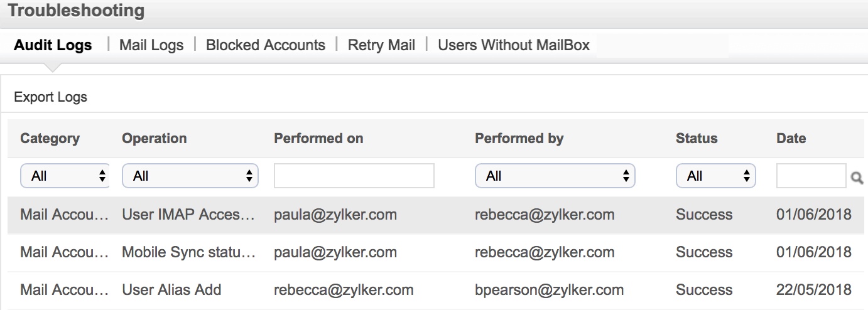The image size is (868, 310).
Task: Select the User Alias Add log row
Action: tap(438, 290)
